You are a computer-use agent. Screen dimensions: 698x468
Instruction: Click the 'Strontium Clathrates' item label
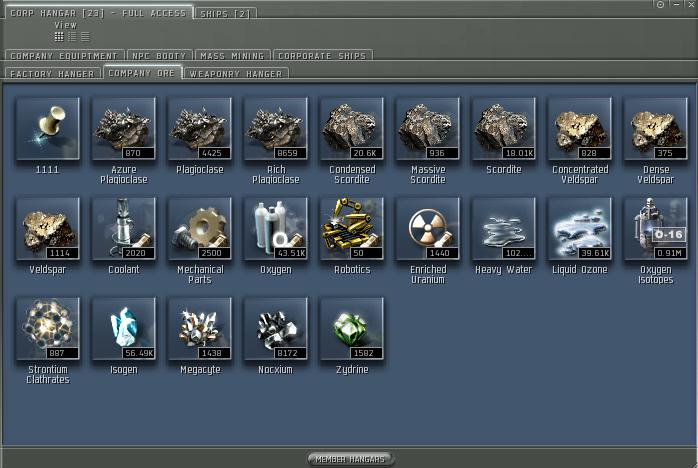pyautogui.click(x=48, y=374)
